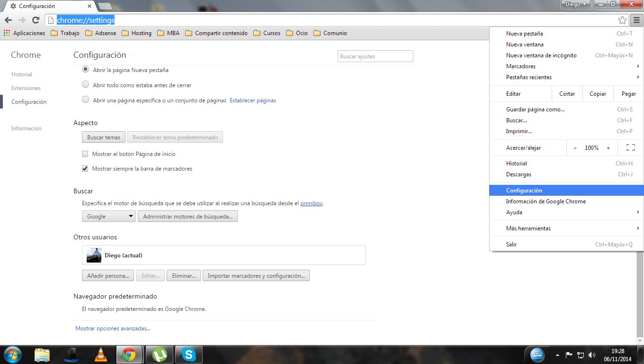Viewport: 644px width, 364px height.
Task: Launch uTorrent from the taskbar
Action: 160,354
